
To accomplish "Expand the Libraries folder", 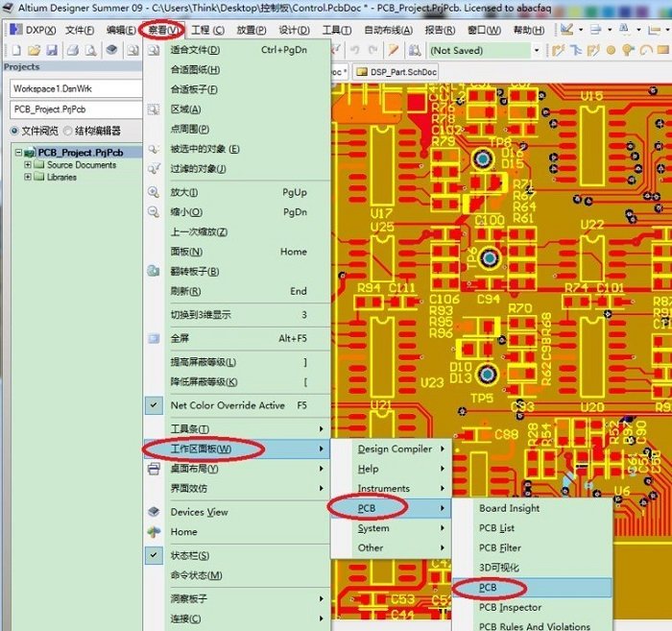I will (x=28, y=177).
